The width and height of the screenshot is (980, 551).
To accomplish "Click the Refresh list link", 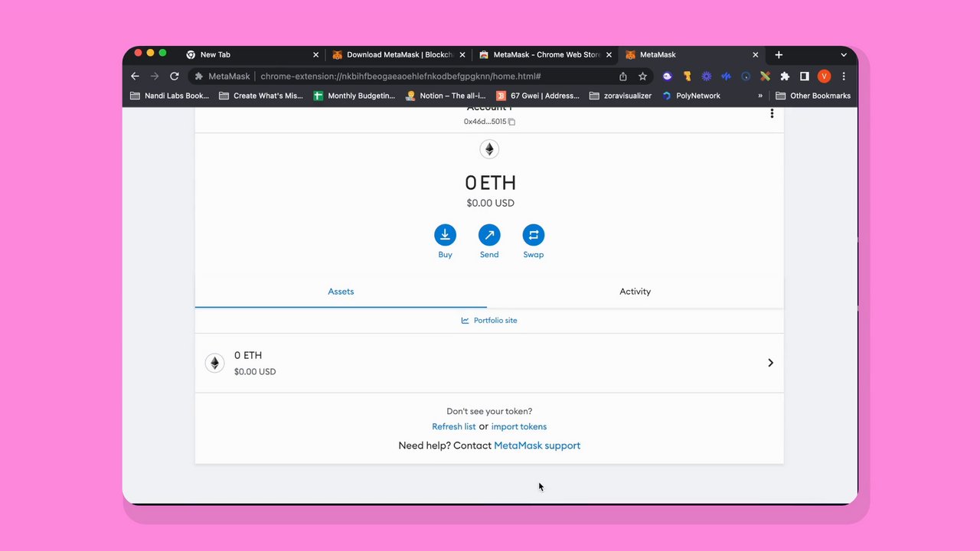I will point(453,426).
